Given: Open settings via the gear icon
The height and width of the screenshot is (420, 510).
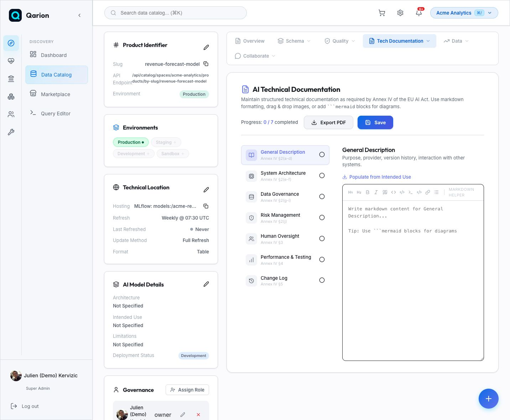Looking at the screenshot, I should click(400, 13).
